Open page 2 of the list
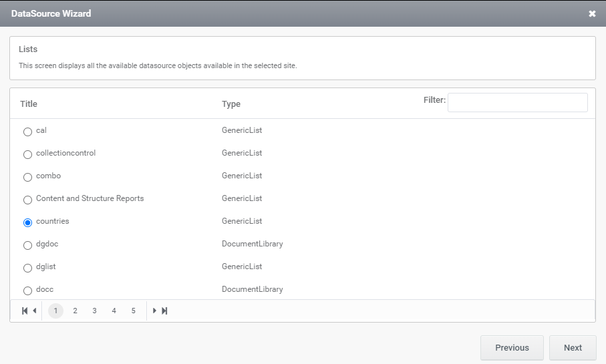 click(x=75, y=311)
